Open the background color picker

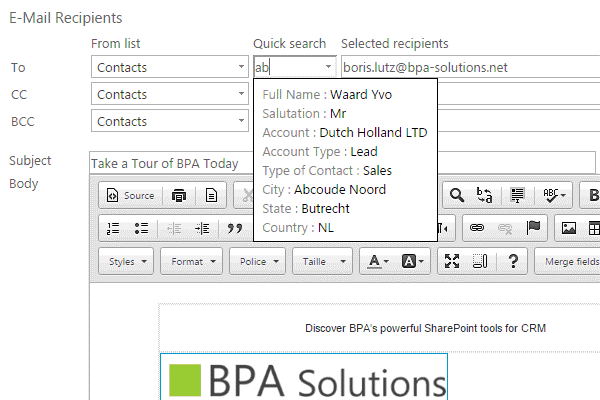413,261
